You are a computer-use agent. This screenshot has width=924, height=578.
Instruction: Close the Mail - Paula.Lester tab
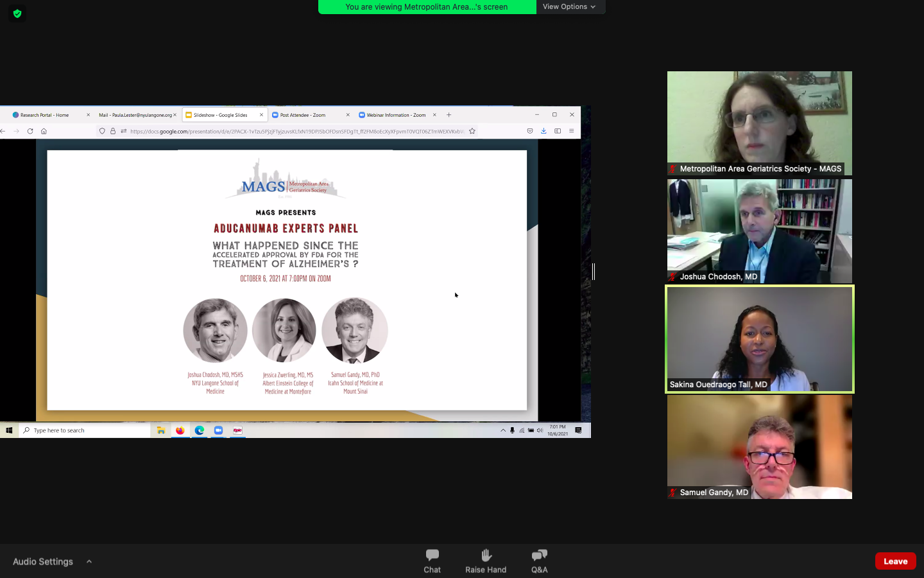point(175,115)
